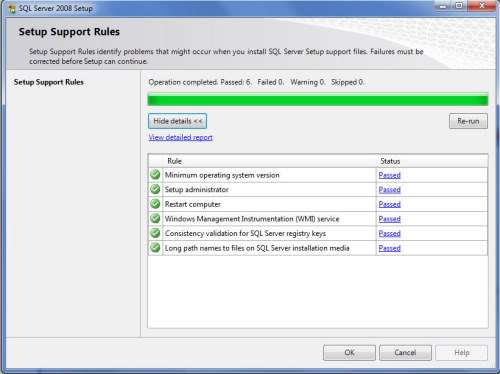Click the green progress bar
The height and width of the screenshot is (374, 500).
(318, 100)
